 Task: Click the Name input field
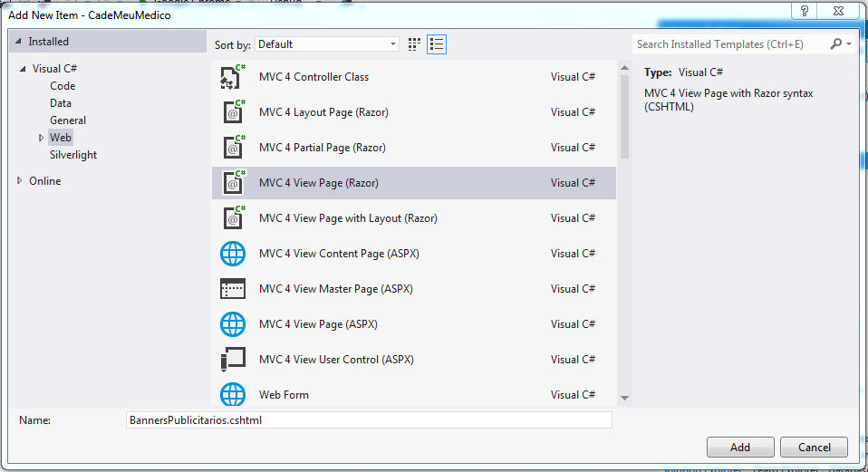[x=370, y=420]
